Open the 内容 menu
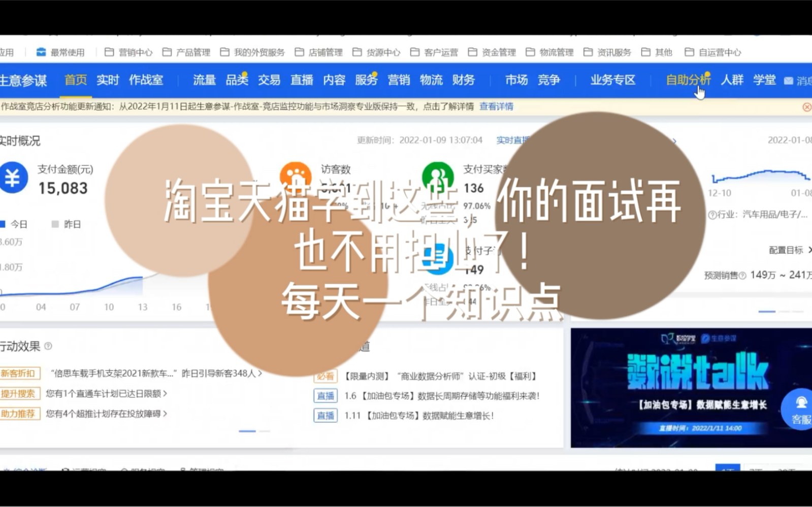The width and height of the screenshot is (812, 507). click(x=334, y=80)
